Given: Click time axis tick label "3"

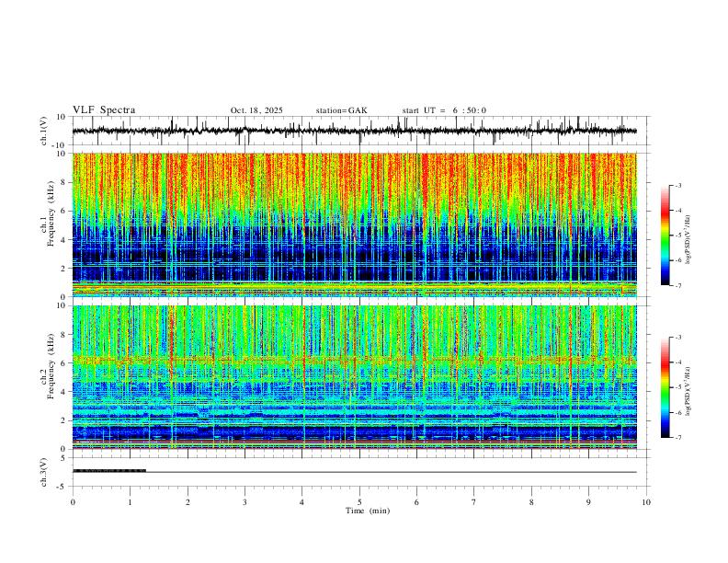Looking at the screenshot, I should 245,502.
